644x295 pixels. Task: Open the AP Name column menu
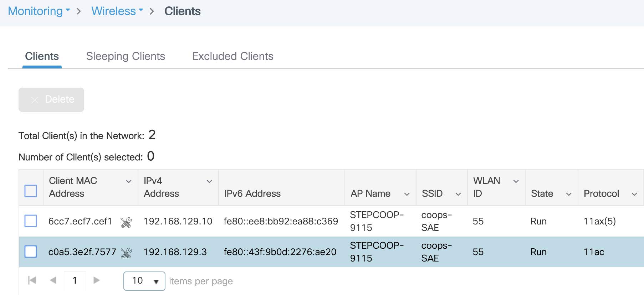click(407, 194)
